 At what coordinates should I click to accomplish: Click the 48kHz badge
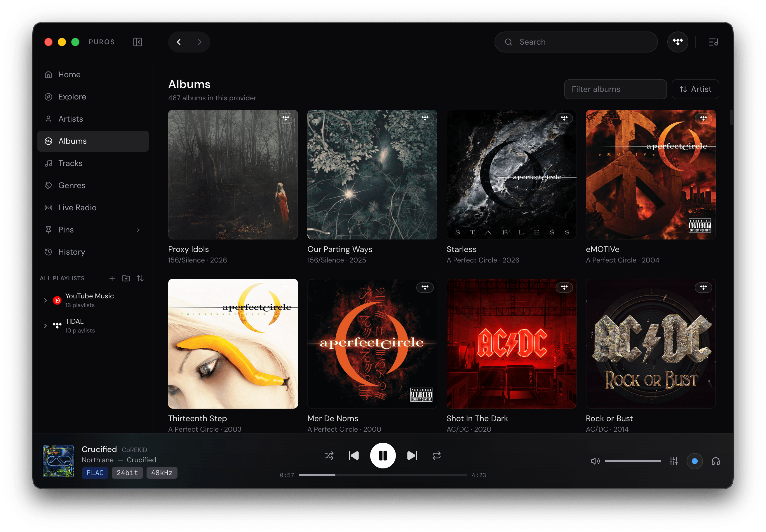click(x=162, y=473)
